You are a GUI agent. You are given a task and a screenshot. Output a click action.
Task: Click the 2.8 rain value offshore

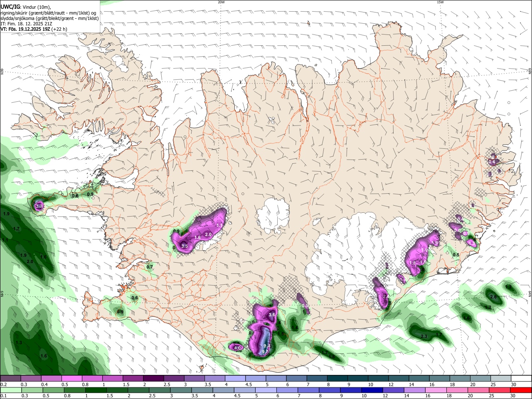[493, 297]
